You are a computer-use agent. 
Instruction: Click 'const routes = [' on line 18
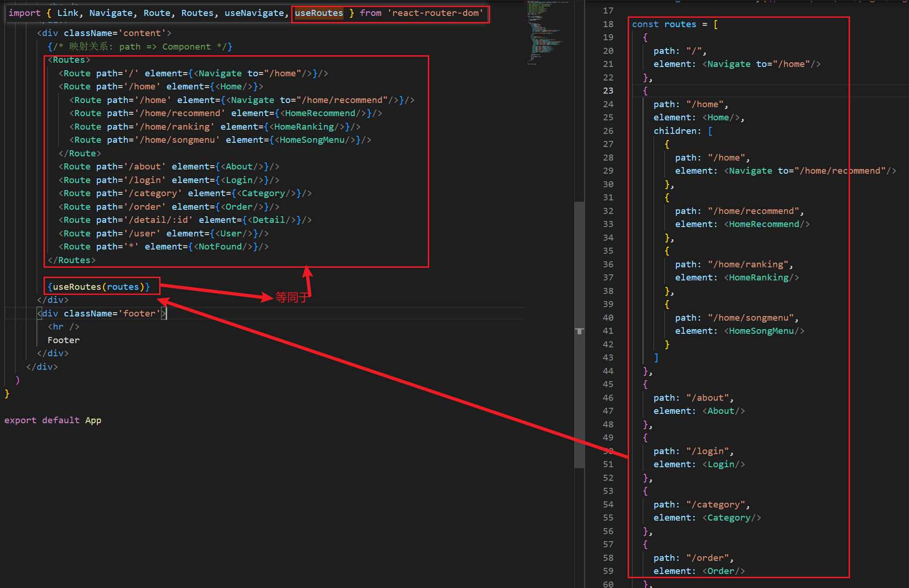point(675,24)
